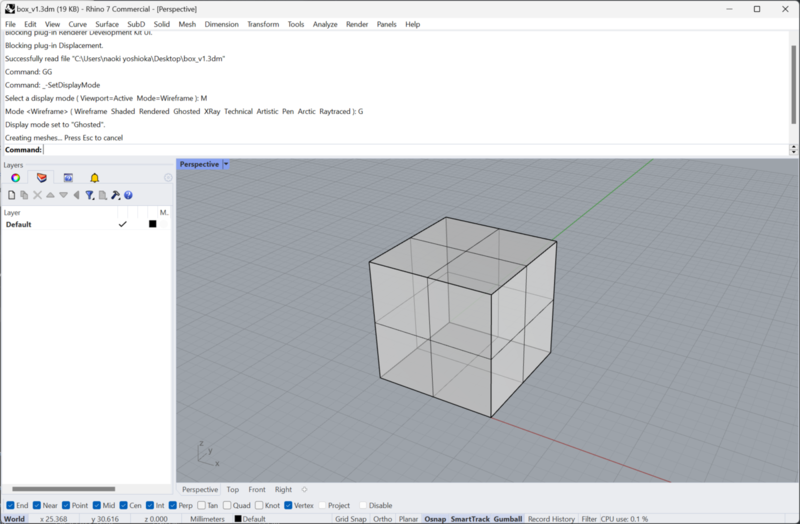This screenshot has width=800, height=524.
Task: Toggle Grid Snap in the status bar
Action: click(351, 519)
